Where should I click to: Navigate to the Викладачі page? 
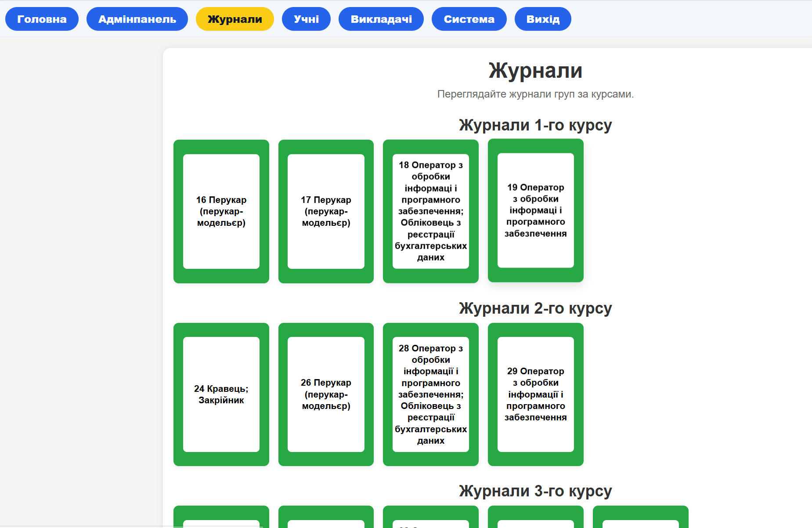(x=381, y=19)
